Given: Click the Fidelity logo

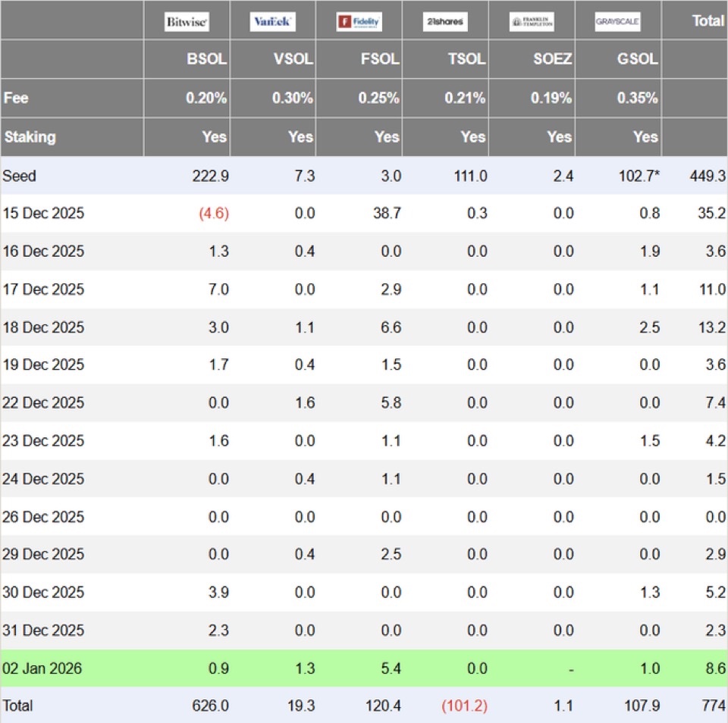Looking at the screenshot, I should [359, 22].
